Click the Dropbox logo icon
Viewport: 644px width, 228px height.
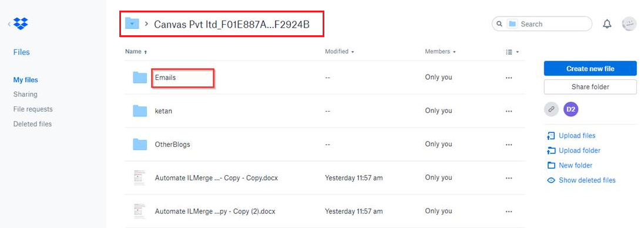pyautogui.click(x=21, y=24)
